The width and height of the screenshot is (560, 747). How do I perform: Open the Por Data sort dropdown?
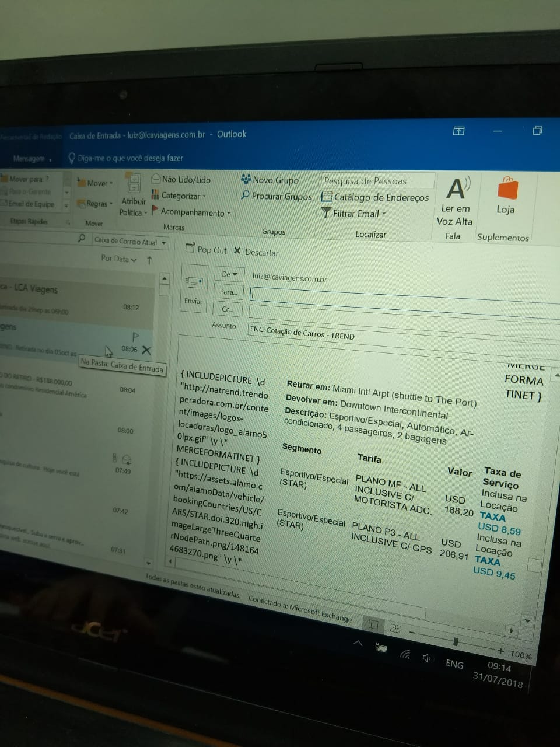click(x=118, y=259)
